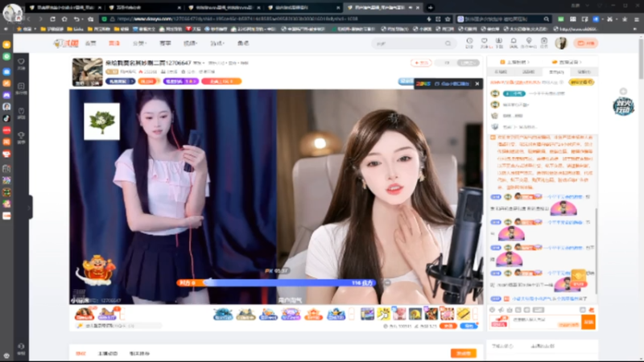Open the Live item highlighted in orange

click(114, 43)
